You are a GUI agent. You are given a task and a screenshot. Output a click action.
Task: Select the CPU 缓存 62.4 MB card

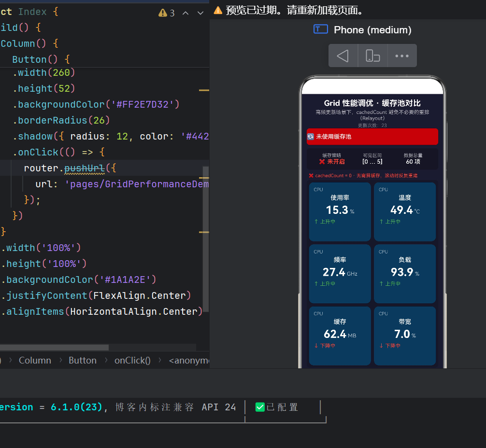pyautogui.click(x=340, y=336)
